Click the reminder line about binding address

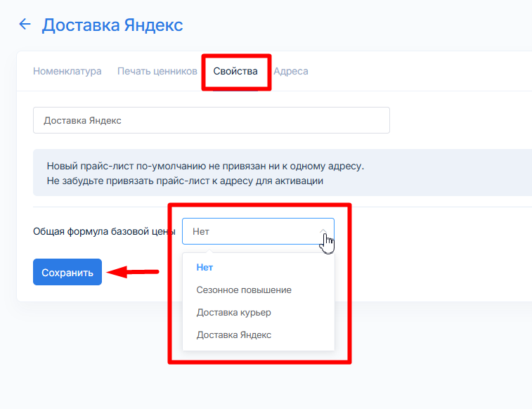[x=185, y=181]
